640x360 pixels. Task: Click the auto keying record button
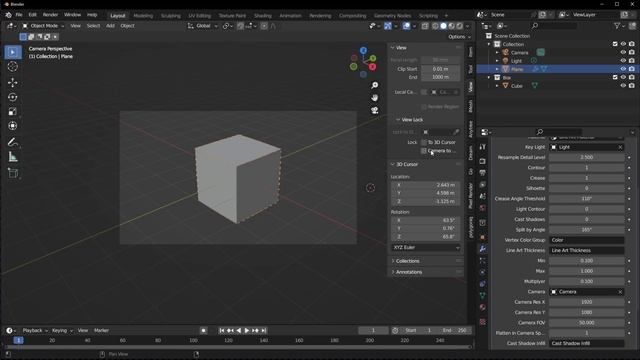point(203,330)
